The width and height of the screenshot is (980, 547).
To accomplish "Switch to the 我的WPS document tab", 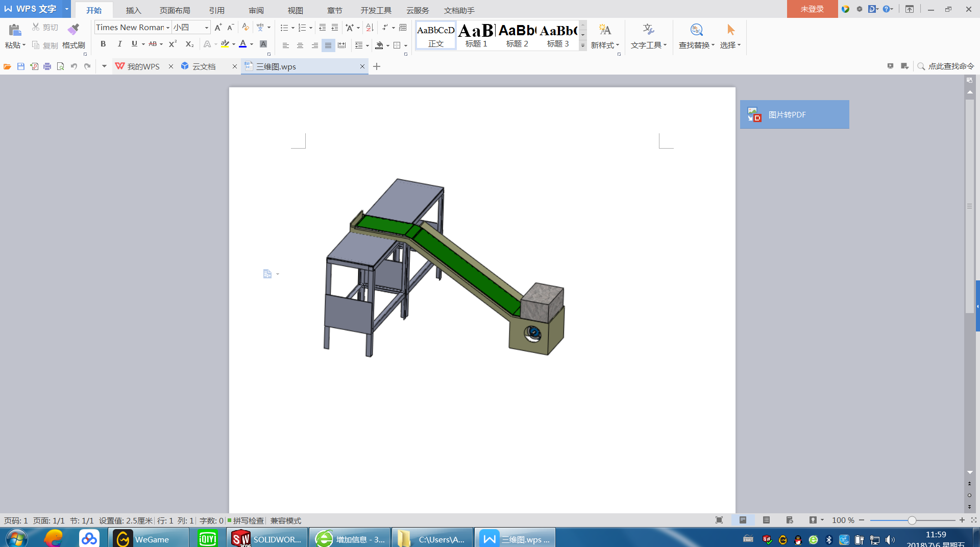I will [143, 66].
